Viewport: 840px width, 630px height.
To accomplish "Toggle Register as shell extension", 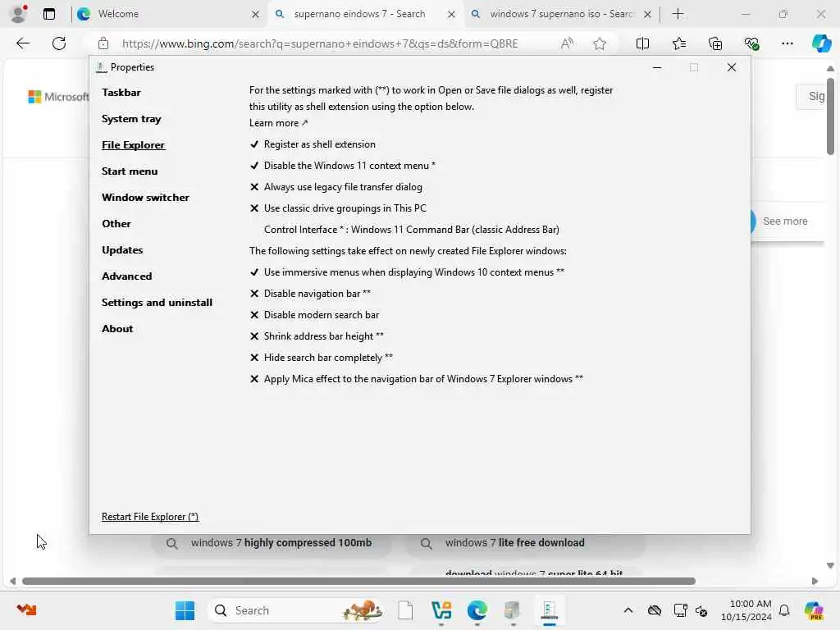I will coord(313,144).
